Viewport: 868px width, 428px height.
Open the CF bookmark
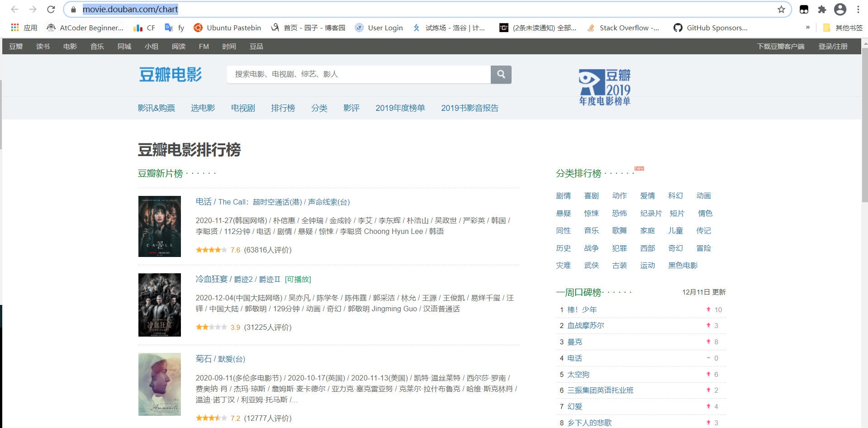click(144, 28)
